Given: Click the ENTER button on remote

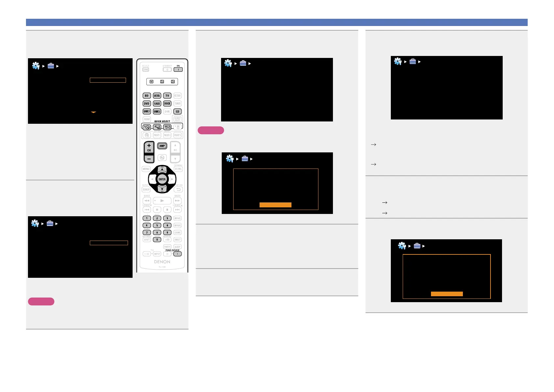Looking at the screenshot, I should pyautogui.click(x=162, y=179).
